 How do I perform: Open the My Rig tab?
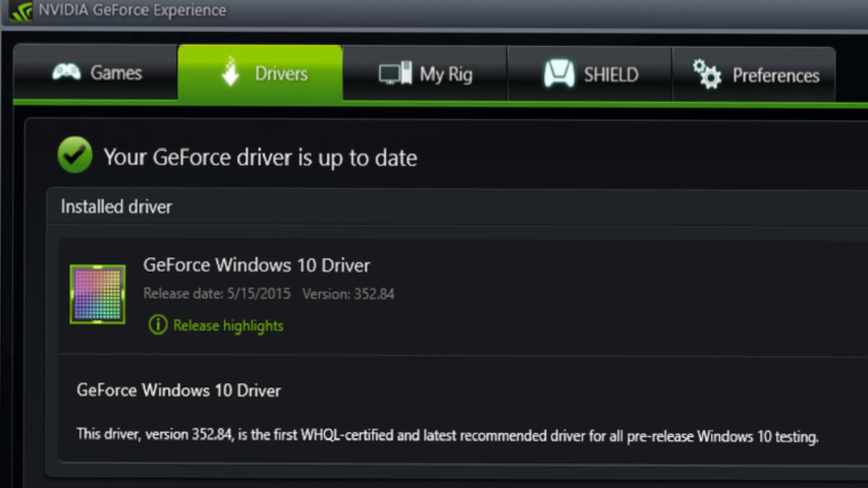pos(425,73)
